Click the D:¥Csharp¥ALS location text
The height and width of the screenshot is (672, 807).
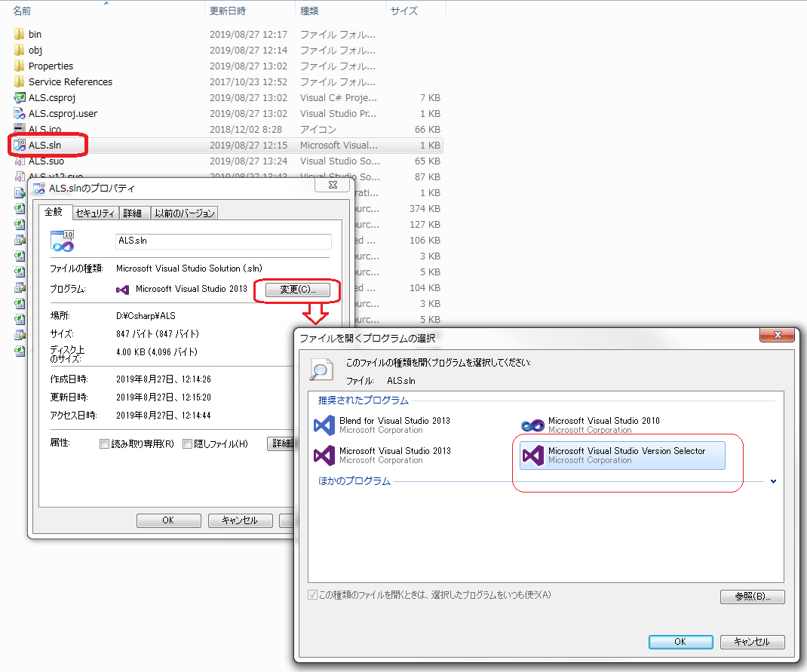point(146,316)
